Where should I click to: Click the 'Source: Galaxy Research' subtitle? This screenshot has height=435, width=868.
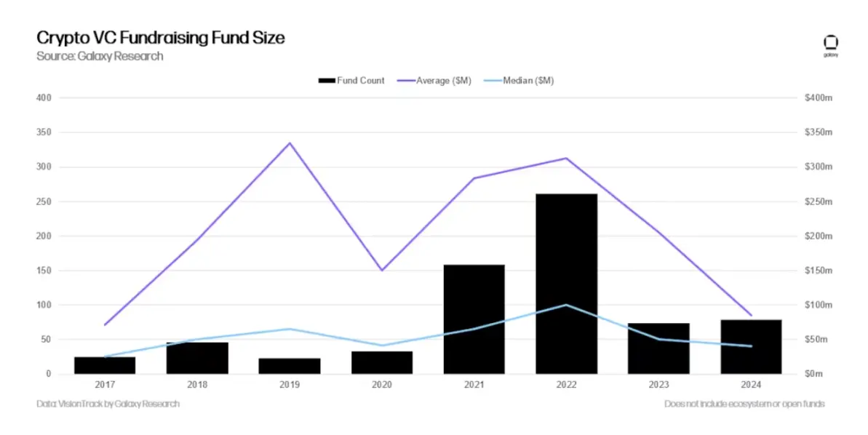(x=100, y=57)
